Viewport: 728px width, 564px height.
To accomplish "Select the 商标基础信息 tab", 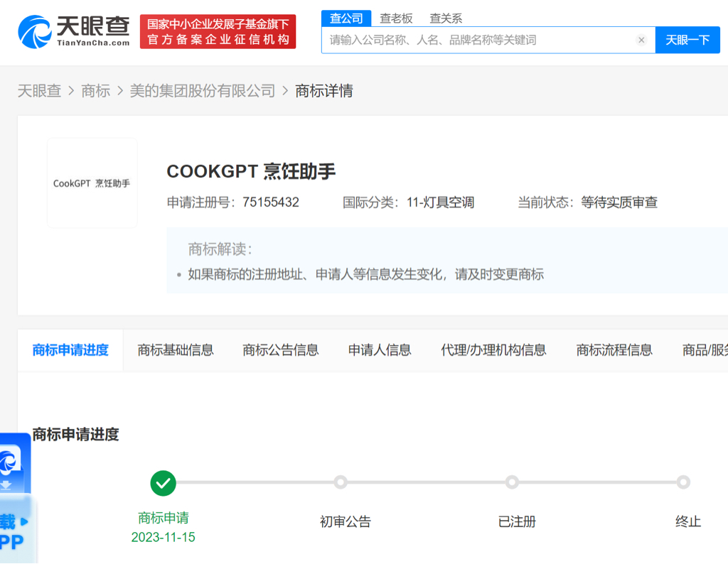I will tap(176, 350).
